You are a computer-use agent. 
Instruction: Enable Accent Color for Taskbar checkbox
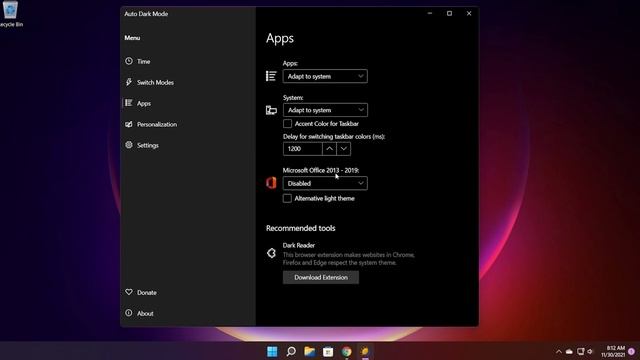click(x=287, y=123)
